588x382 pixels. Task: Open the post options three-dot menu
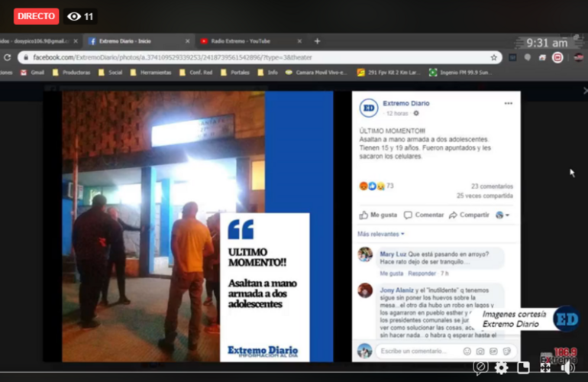508,103
